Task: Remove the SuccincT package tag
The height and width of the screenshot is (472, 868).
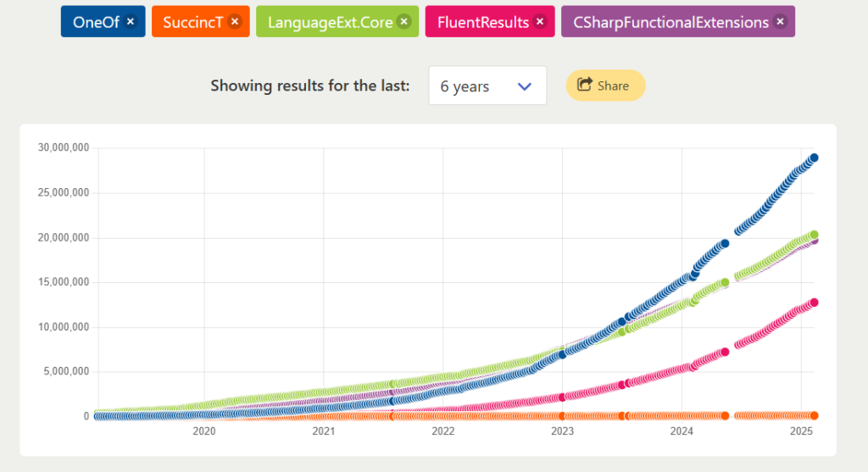Action: point(235,21)
